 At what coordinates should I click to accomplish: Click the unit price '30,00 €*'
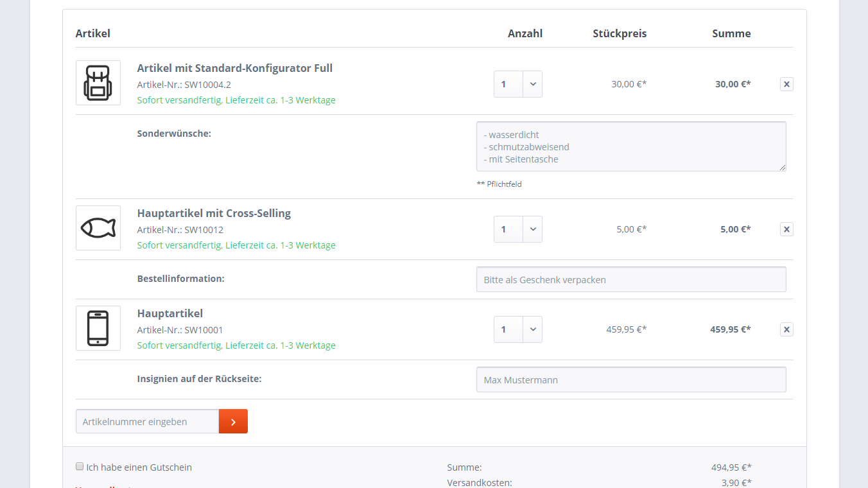tap(629, 84)
